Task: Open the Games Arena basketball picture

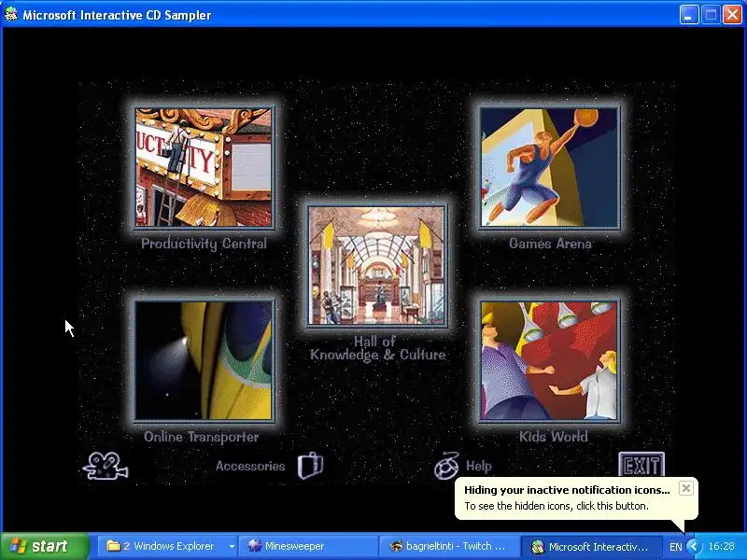Action: click(x=549, y=168)
